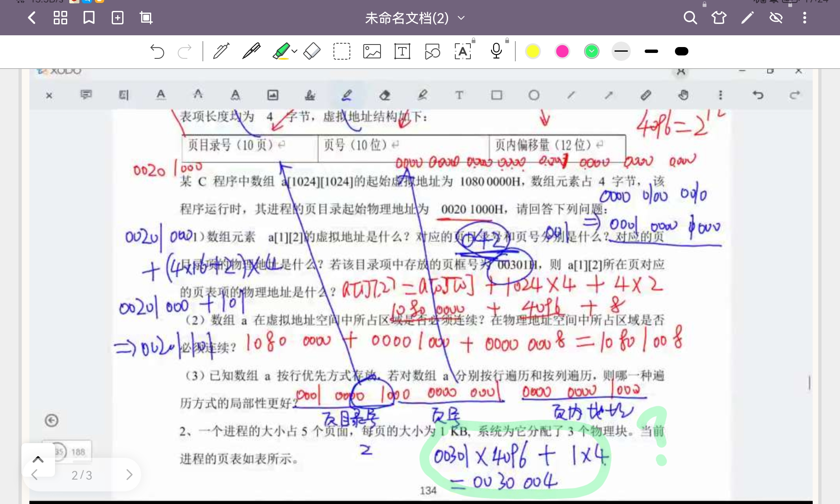Open the Xodo overflow menu with three dots
This screenshot has width=840, height=504.
(720, 95)
